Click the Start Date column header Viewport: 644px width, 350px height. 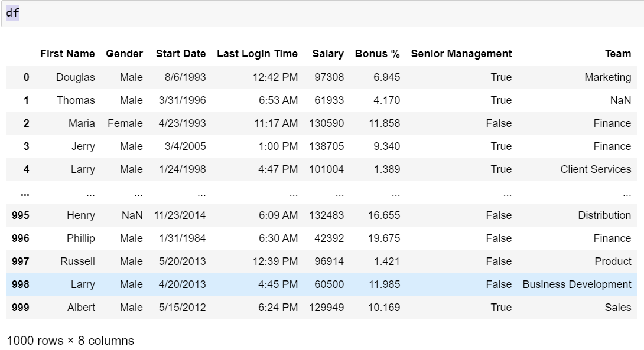(181, 54)
